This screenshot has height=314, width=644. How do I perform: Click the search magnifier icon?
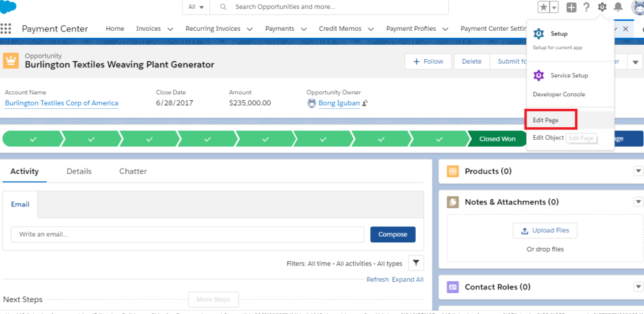click(x=223, y=7)
